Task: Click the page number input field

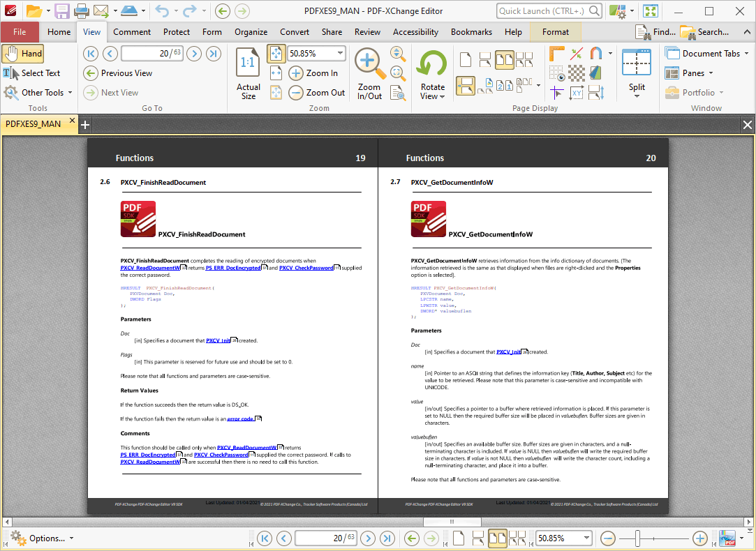Action: click(x=152, y=53)
